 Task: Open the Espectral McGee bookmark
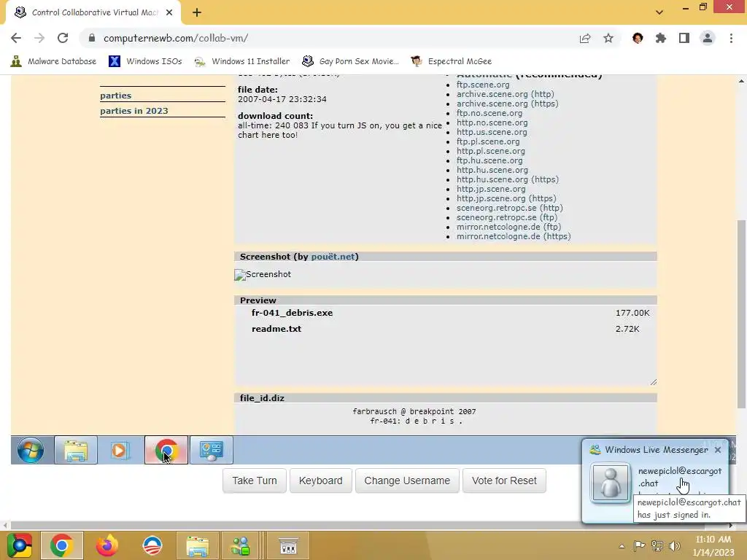[x=451, y=61]
